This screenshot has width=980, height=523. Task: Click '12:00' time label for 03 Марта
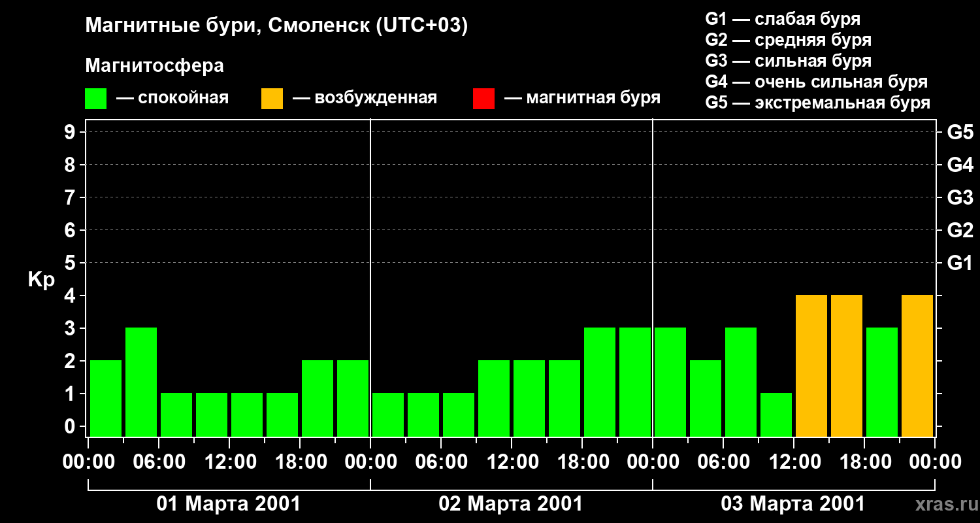794,462
